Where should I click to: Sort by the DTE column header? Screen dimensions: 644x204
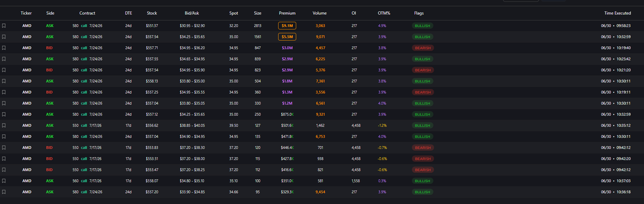(128, 13)
